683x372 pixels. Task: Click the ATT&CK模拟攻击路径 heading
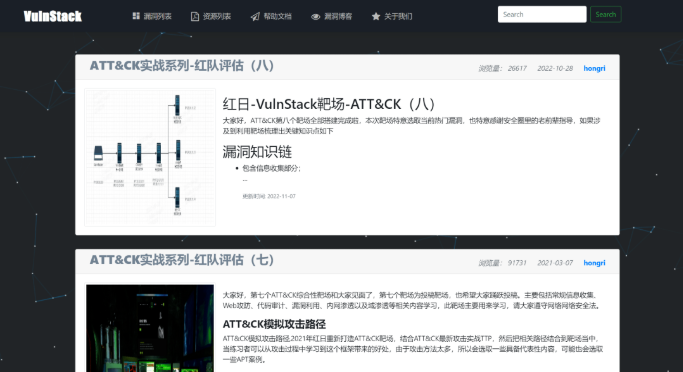(x=274, y=324)
